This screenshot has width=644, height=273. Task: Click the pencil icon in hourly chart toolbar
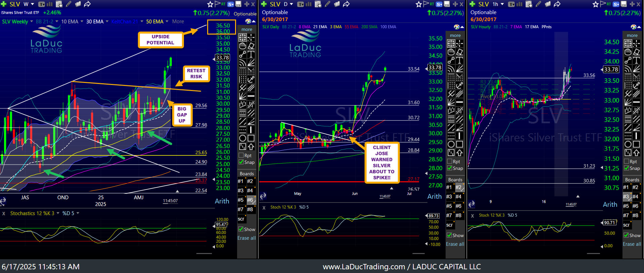pyautogui.click(x=538, y=4)
